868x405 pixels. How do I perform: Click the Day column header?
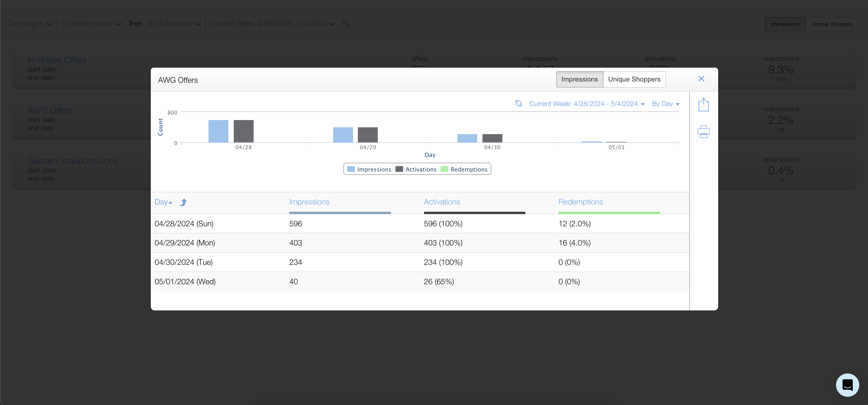tap(161, 202)
